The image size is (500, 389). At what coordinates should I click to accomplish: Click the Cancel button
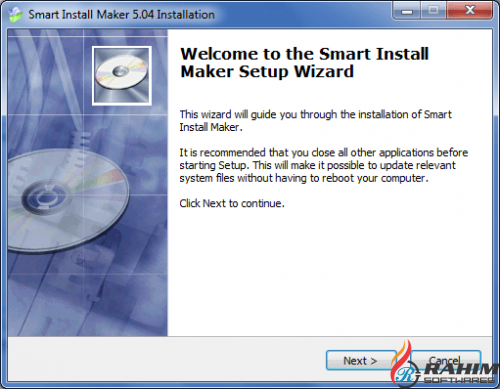[446, 360]
